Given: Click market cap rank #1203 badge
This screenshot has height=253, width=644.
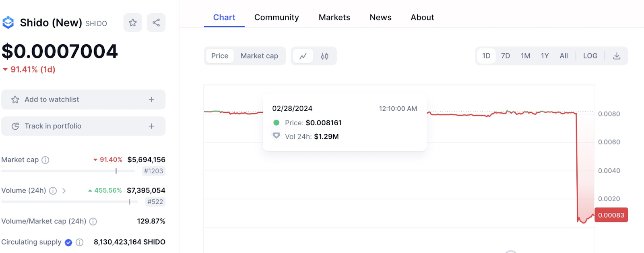Looking at the screenshot, I should (154, 171).
